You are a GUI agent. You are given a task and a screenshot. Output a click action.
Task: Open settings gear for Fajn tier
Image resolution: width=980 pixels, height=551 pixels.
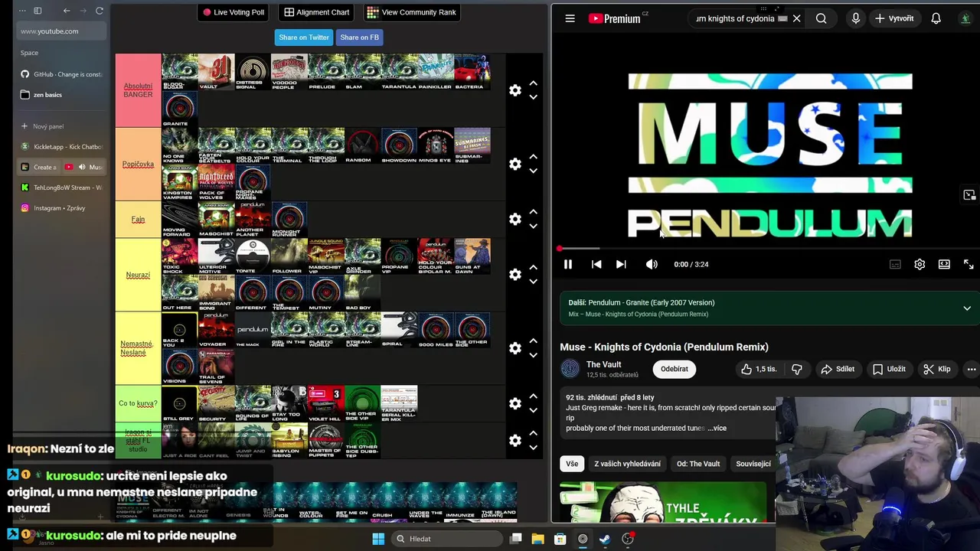point(515,219)
